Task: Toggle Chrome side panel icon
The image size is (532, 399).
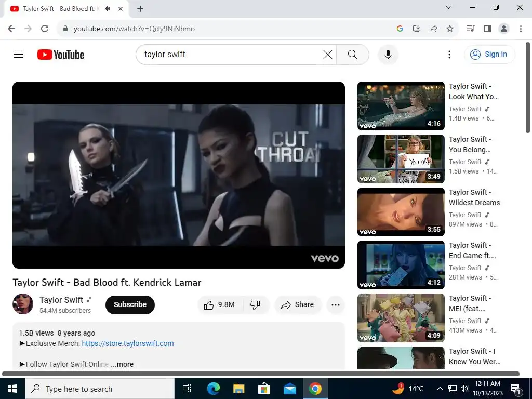Action: (x=487, y=29)
